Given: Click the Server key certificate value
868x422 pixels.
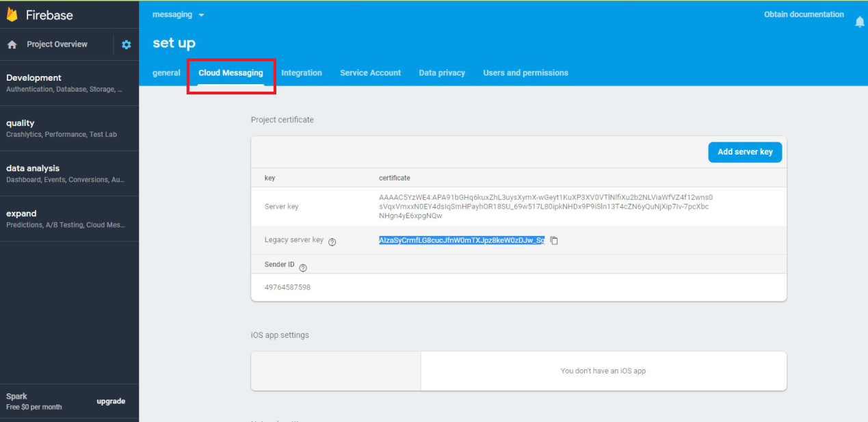Looking at the screenshot, I should pyautogui.click(x=546, y=207).
